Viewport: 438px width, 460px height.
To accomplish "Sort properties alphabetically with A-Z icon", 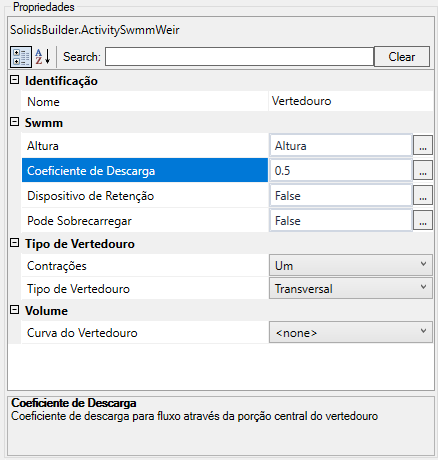I will [x=43, y=57].
